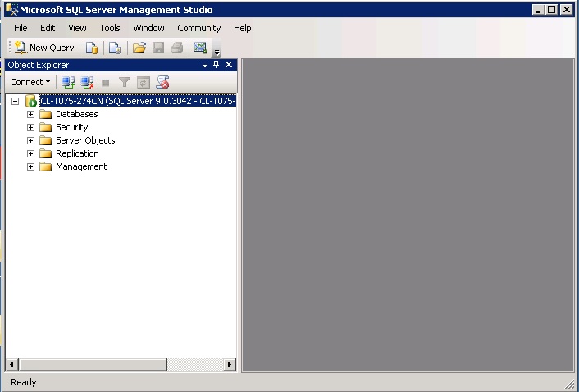Viewport: 579px width, 392px height.
Task: Expand the Security folder node
Action: click(x=30, y=127)
